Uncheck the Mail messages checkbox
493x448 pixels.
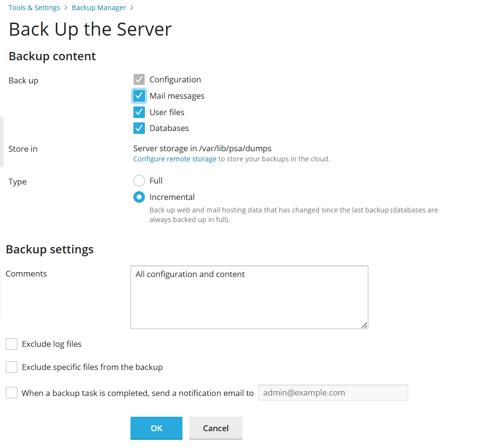click(139, 95)
